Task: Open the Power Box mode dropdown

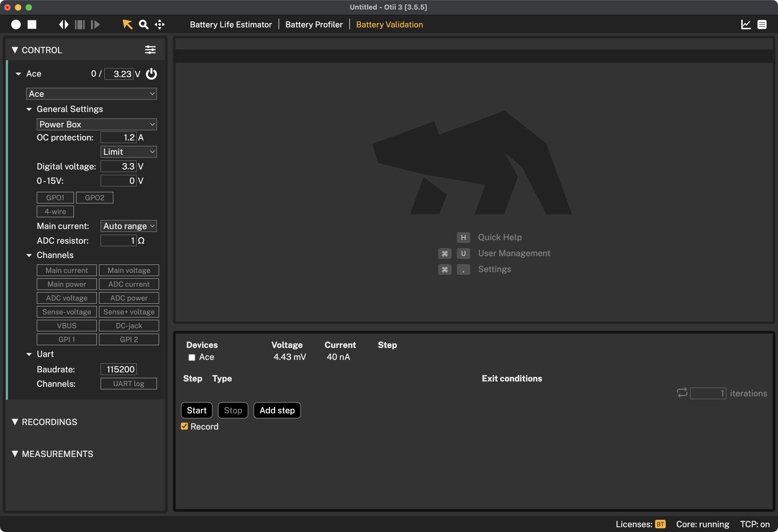Action: 97,124
